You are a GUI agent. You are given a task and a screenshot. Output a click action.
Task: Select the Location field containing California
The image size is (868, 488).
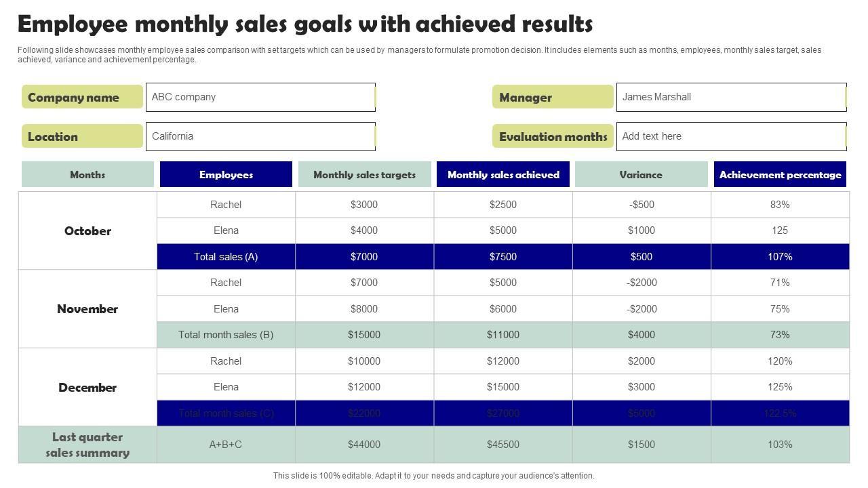[x=260, y=136]
